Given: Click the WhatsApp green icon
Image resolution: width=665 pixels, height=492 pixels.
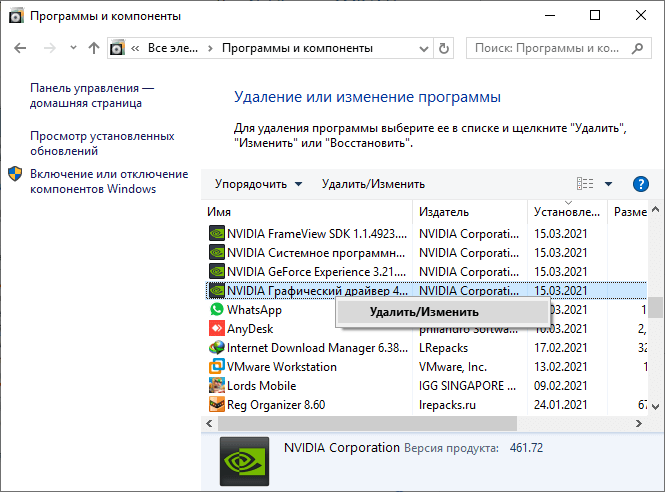Looking at the screenshot, I should [217, 309].
